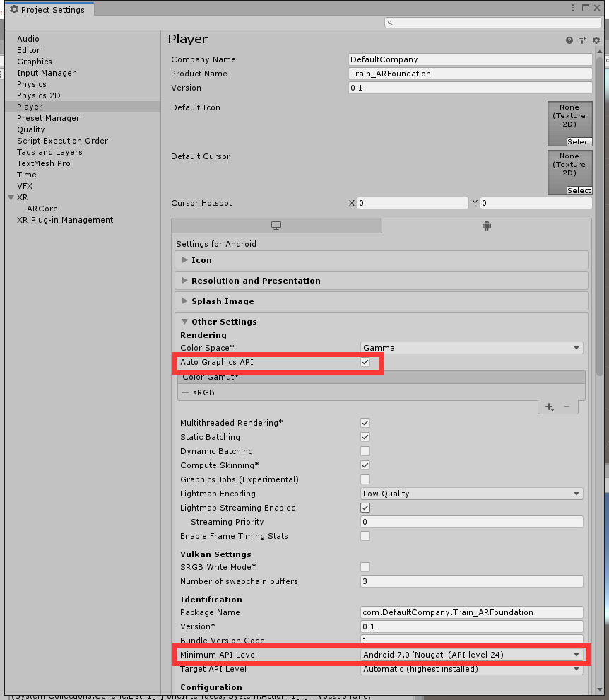The width and height of the screenshot is (609, 700).
Task: Click Cursor Hotspot X field
Action: click(413, 203)
